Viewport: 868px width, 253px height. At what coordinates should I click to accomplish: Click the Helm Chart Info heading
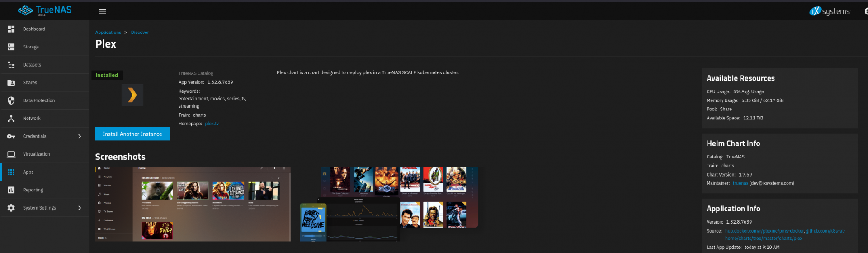coord(733,143)
